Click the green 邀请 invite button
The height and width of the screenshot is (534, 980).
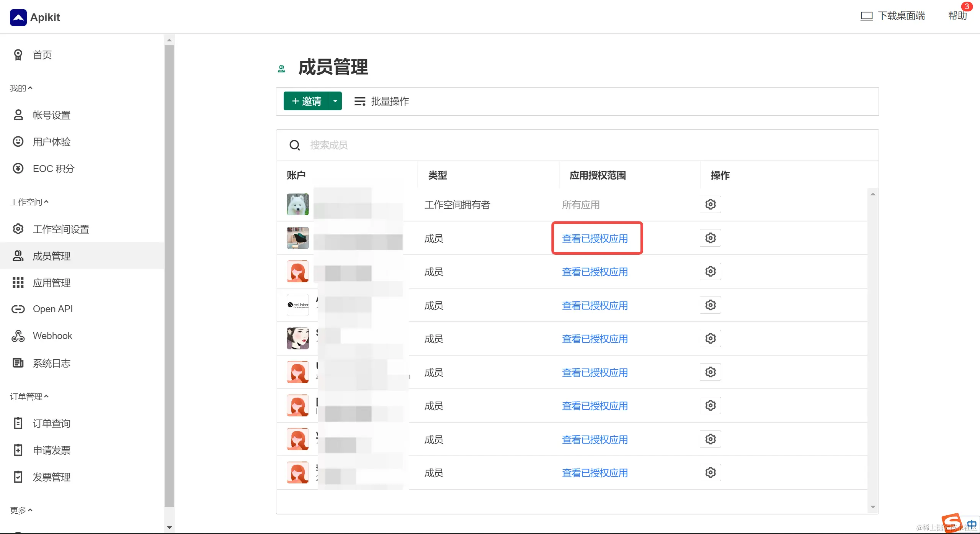[x=306, y=101]
